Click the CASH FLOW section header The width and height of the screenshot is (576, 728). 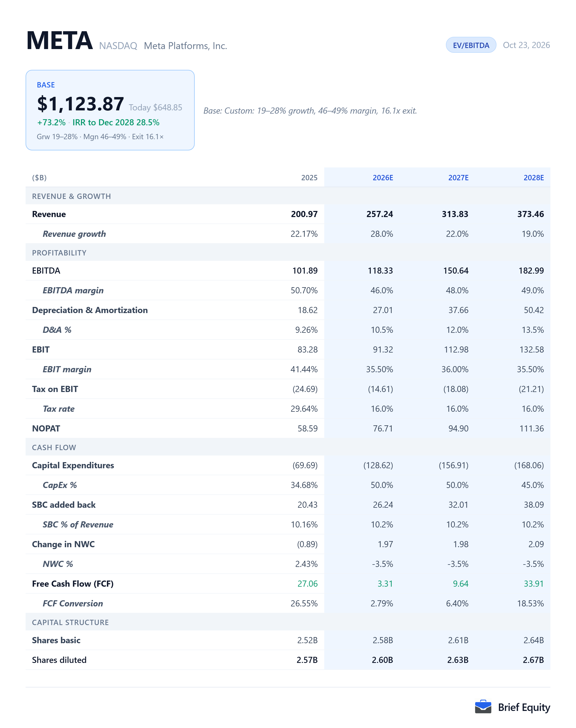click(x=54, y=447)
